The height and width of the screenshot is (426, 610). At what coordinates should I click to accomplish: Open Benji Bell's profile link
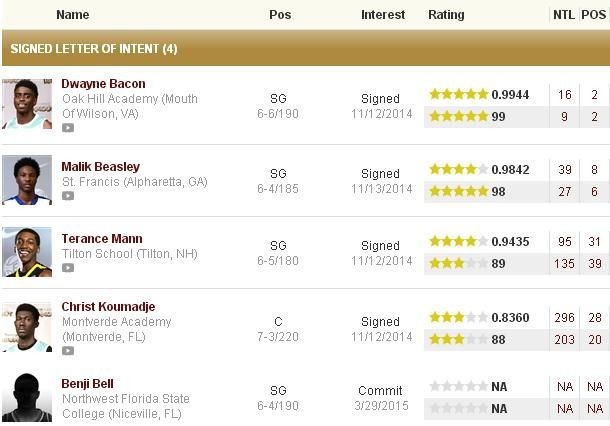[x=88, y=384]
